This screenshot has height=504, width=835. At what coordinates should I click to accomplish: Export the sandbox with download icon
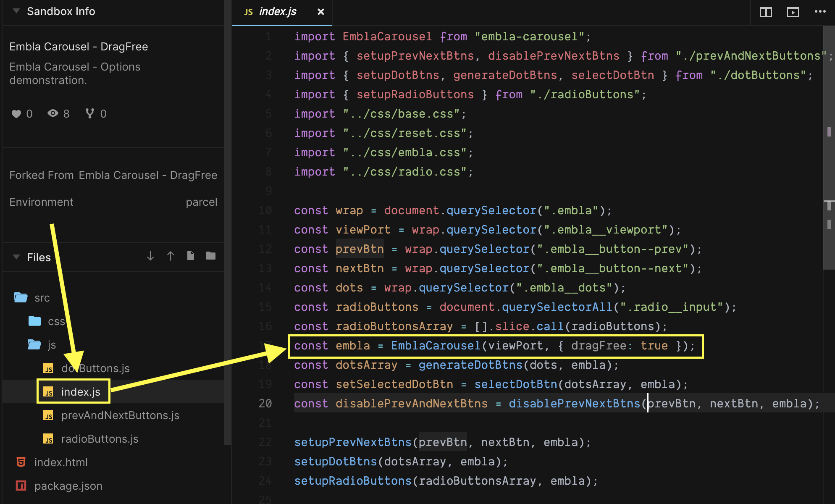click(150, 256)
